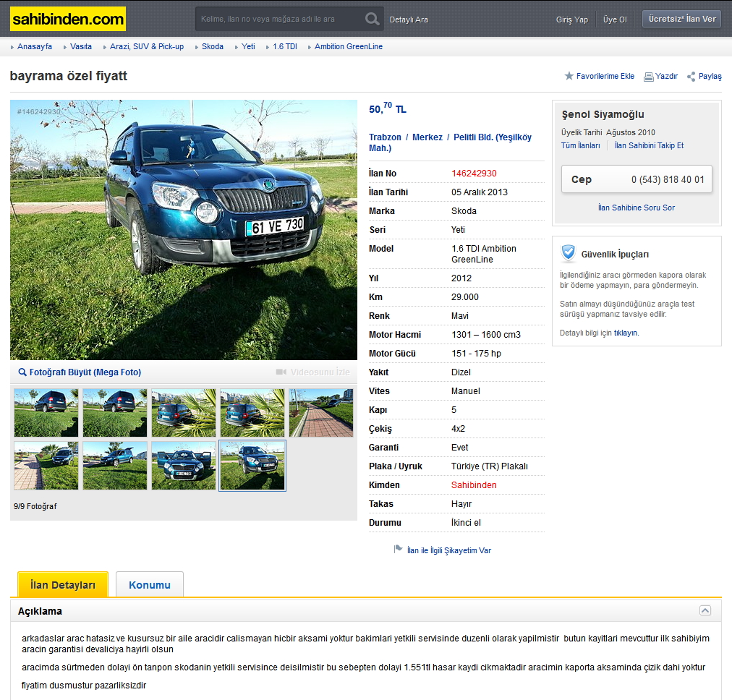Click the video camera icon Videosunu İzle

tap(281, 372)
